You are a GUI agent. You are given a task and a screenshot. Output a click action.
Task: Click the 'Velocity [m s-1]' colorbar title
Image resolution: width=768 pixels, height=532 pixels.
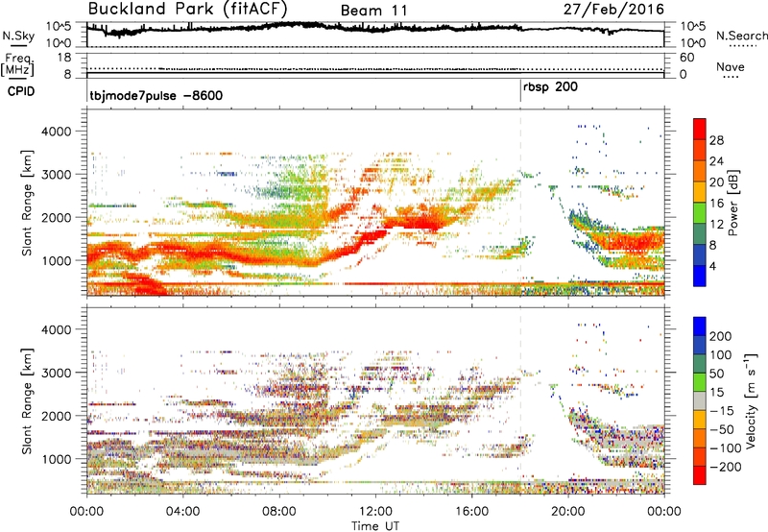pos(751,400)
